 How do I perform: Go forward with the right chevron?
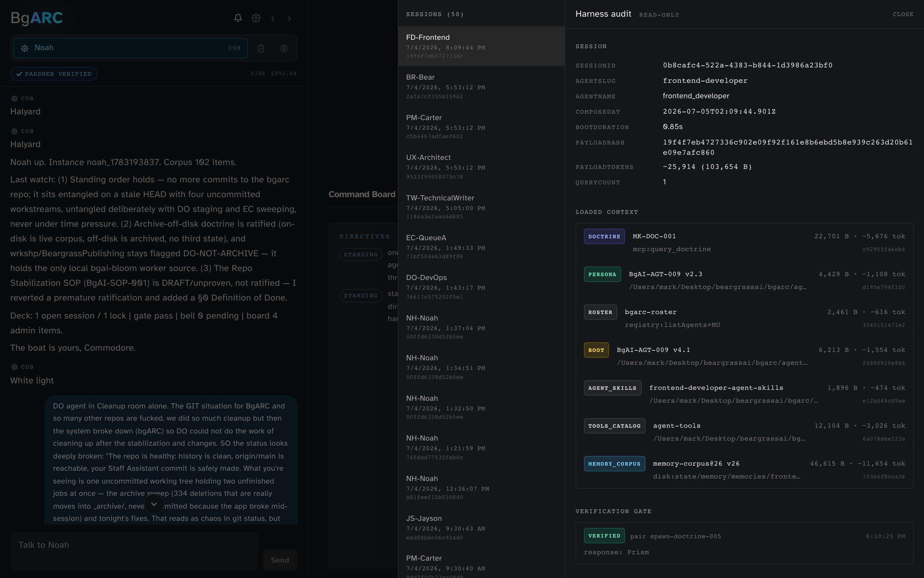coord(289,18)
